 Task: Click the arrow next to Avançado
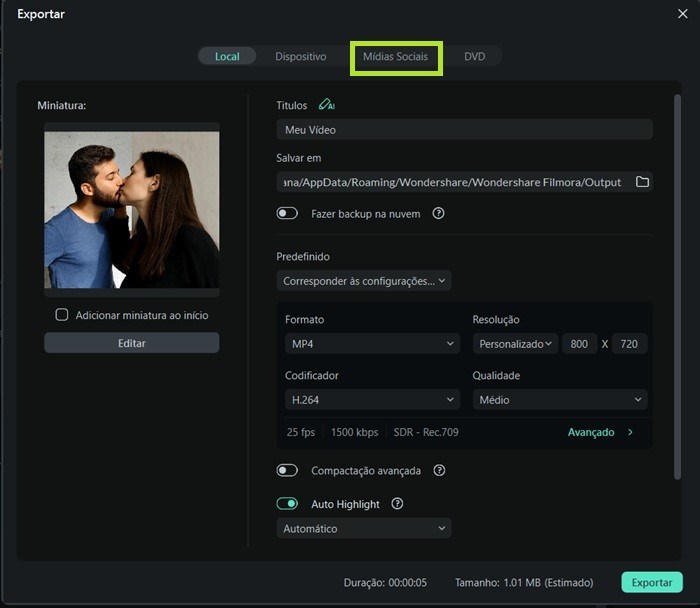(630, 432)
